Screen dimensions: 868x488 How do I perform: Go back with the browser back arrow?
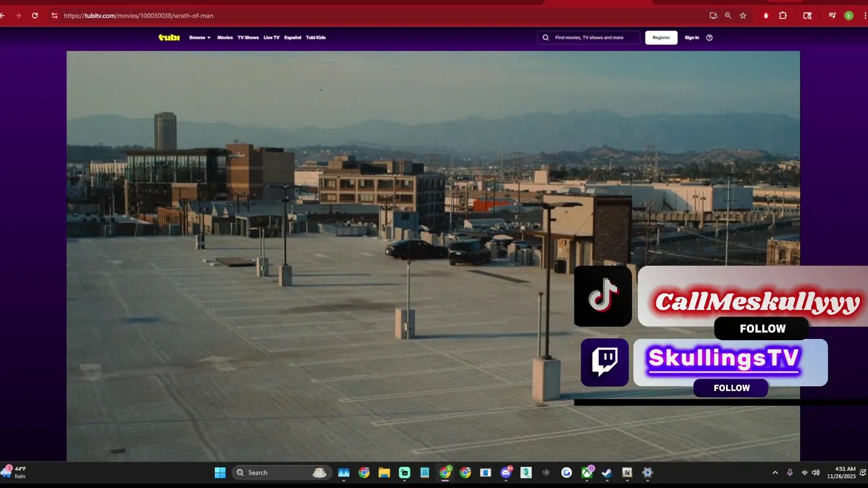[x=3, y=16]
